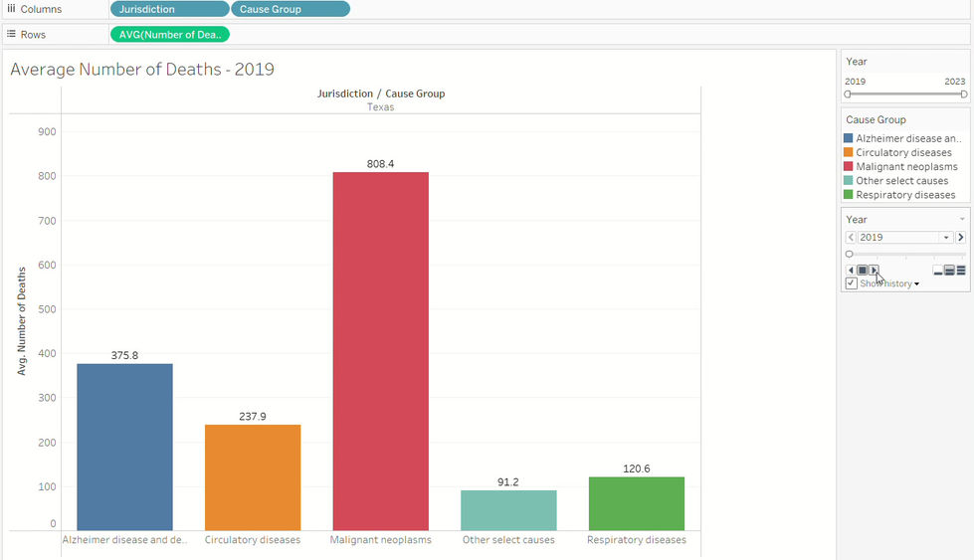Click the Respiratory diseases axis label
Image resolution: width=974 pixels, height=560 pixels.
tap(637, 540)
